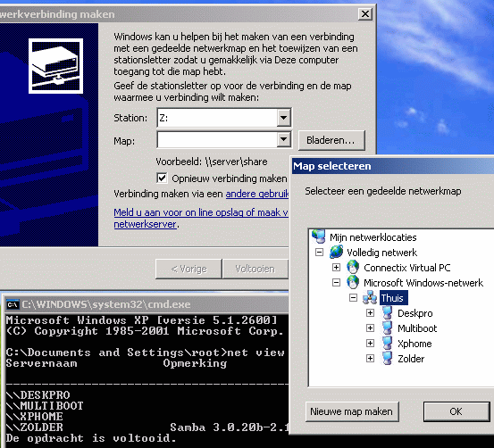Click the Samba 3.0.20b remark text
The image size is (494, 448).
pyautogui.click(x=230, y=427)
